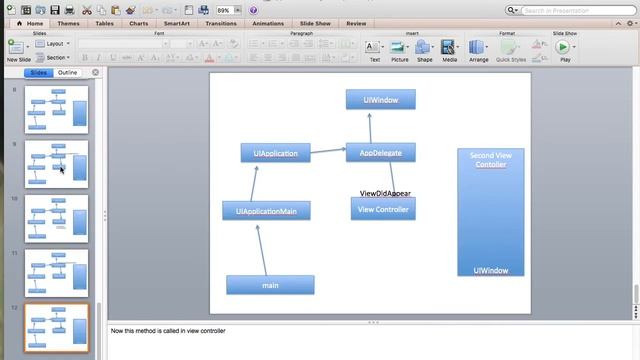The image size is (640, 360).
Task: Open the font name combo box
Action: [123, 44]
